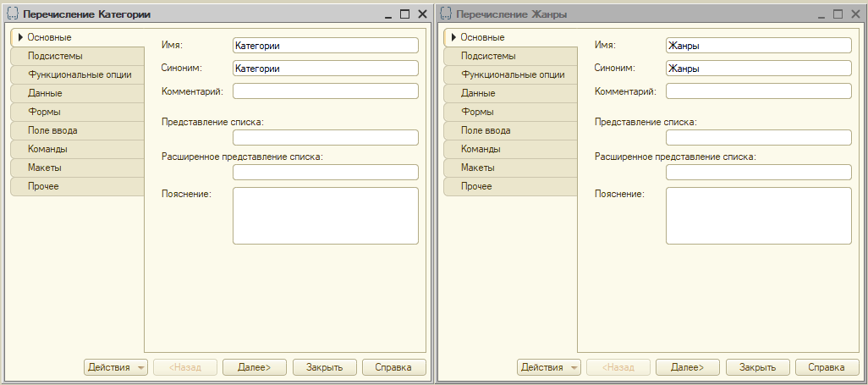Image resolution: width=868 pixels, height=385 pixels.
Task: Open Справка in Категории window
Action: [394, 367]
